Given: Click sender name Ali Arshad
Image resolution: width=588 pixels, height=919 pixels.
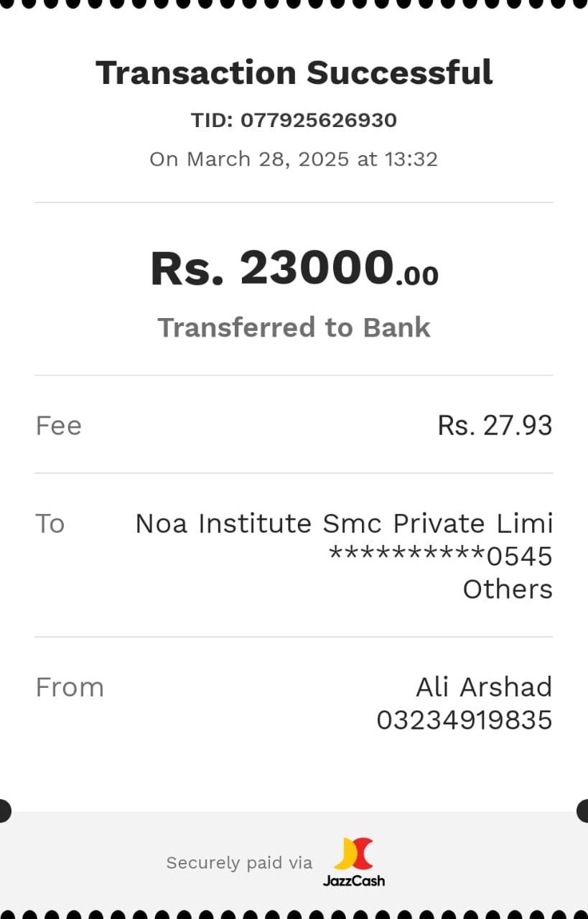Looking at the screenshot, I should [x=484, y=687].
